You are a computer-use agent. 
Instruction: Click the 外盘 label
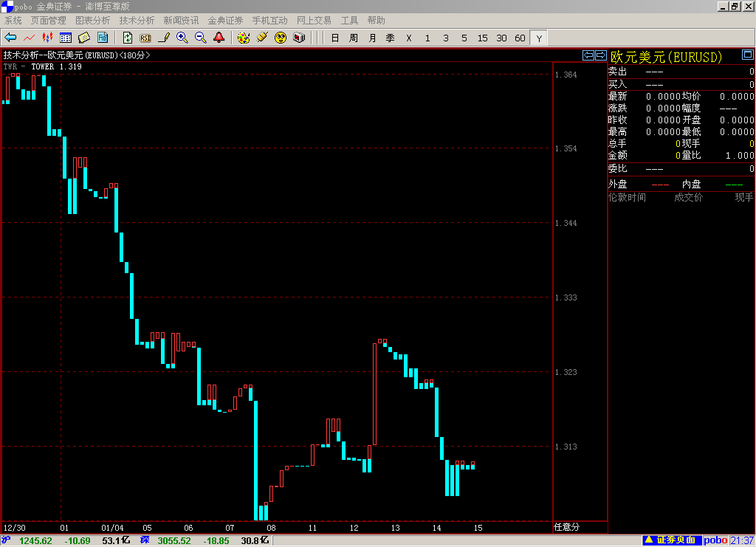pyautogui.click(x=618, y=184)
